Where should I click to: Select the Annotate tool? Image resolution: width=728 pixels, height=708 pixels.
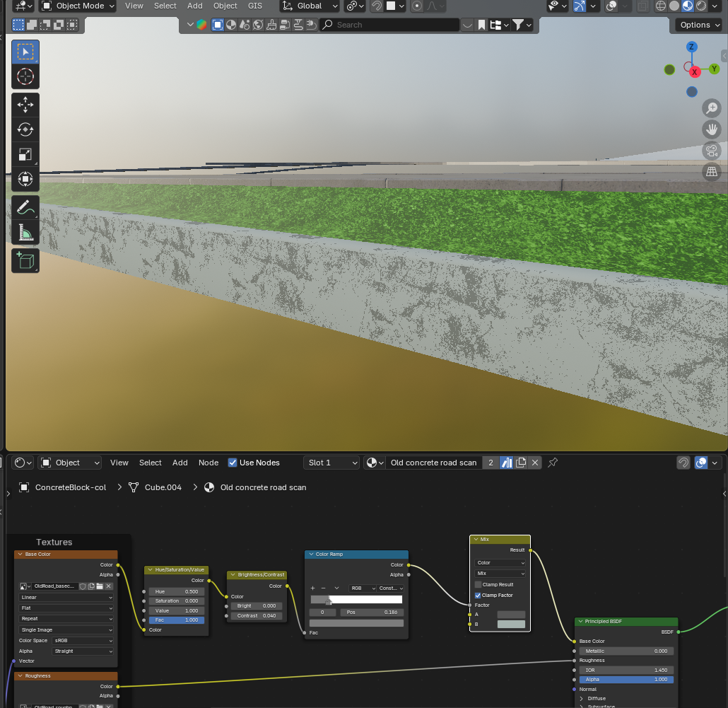[x=25, y=208]
